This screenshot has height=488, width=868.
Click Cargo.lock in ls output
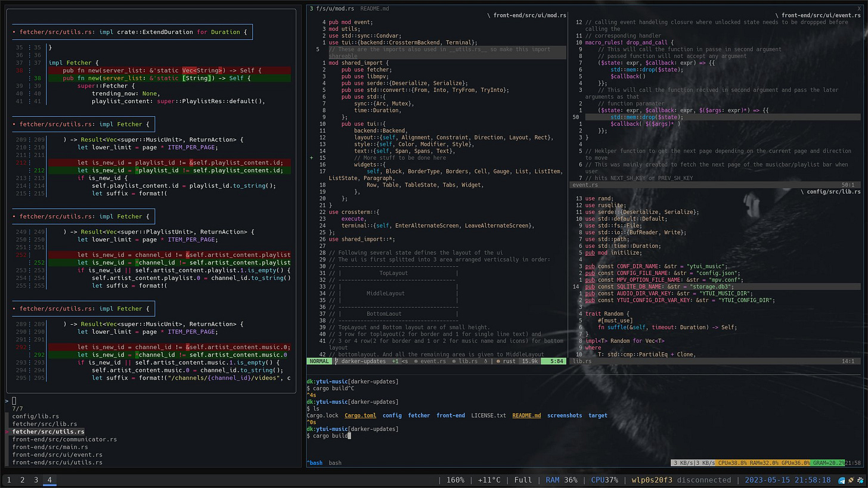pos(323,415)
